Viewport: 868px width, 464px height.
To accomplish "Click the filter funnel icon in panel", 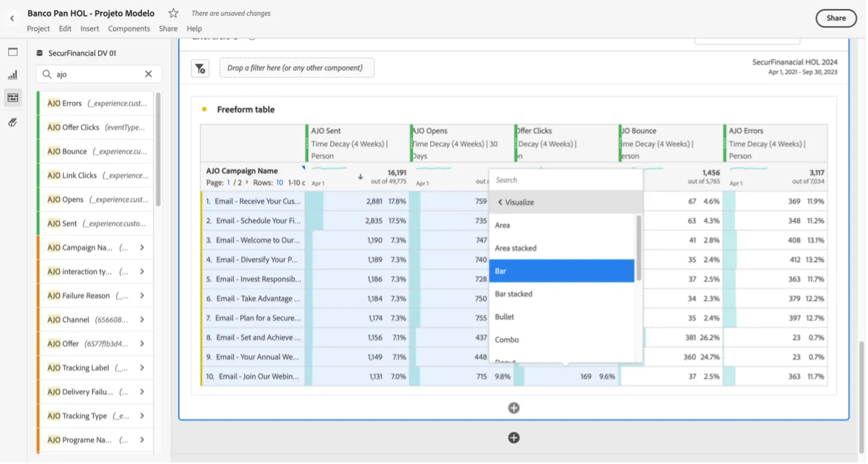I will click(200, 68).
